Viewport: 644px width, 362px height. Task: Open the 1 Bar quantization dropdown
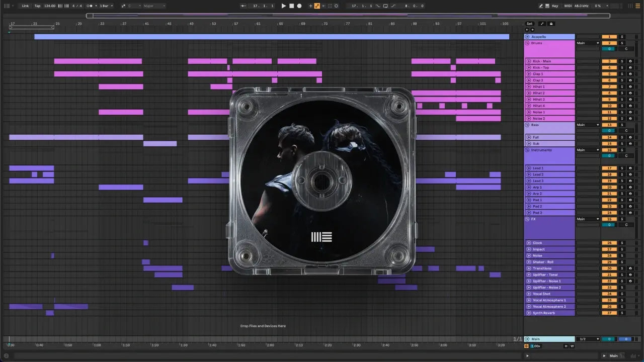click(106, 6)
